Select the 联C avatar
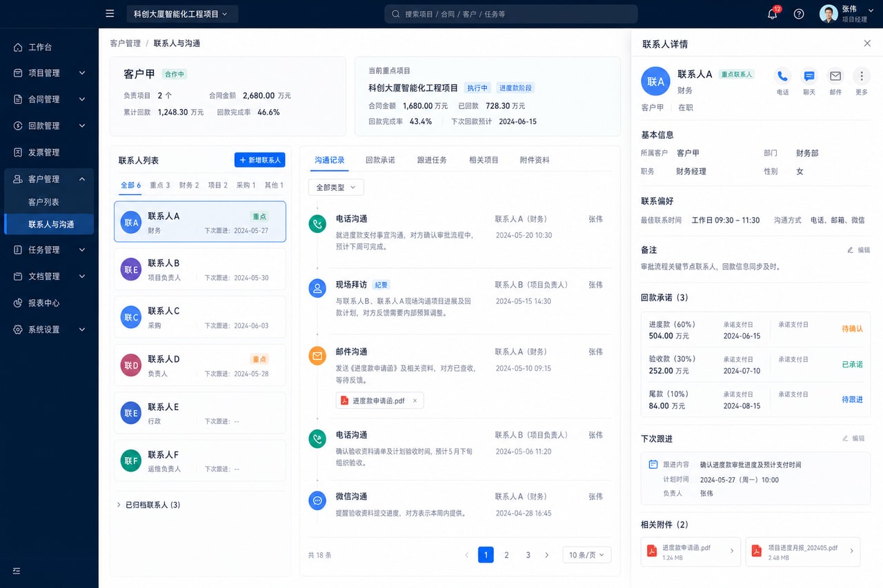Screen dimensions: 883x588 130,317
